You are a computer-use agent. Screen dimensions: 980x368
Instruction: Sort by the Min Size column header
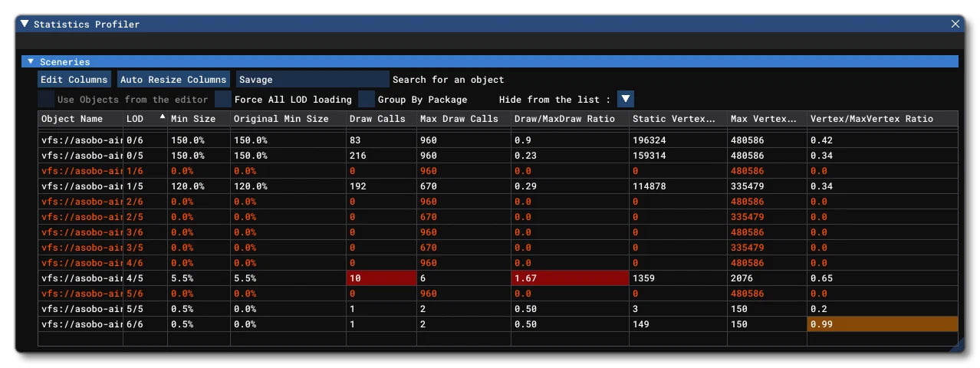[x=199, y=119]
